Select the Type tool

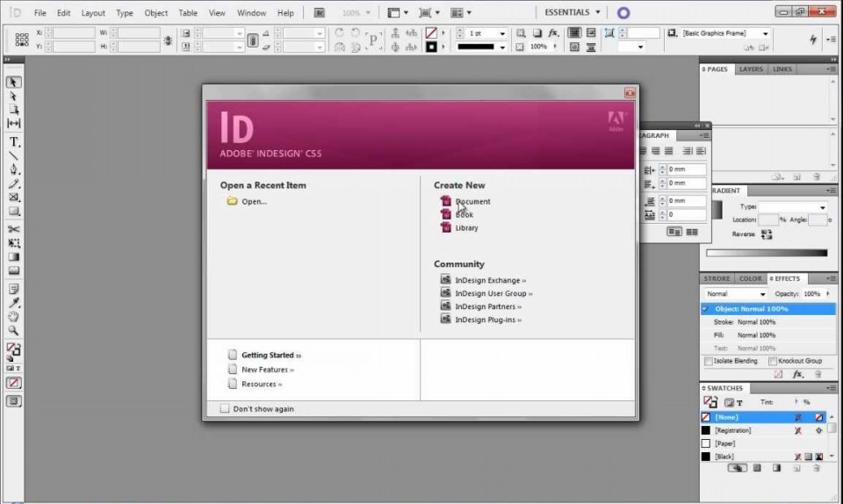click(x=13, y=142)
